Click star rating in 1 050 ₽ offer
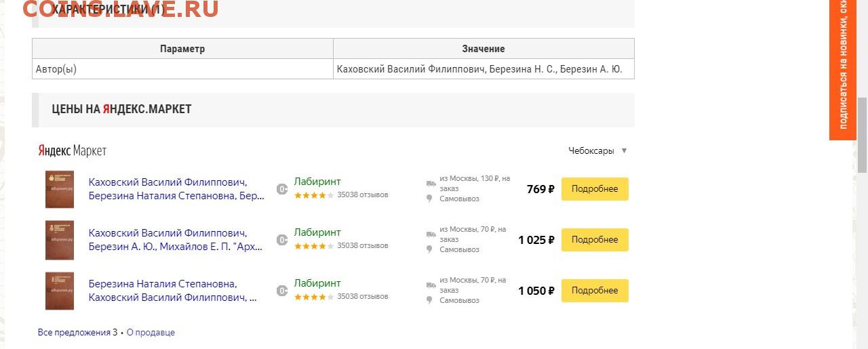The width and height of the screenshot is (868, 349). point(314,297)
